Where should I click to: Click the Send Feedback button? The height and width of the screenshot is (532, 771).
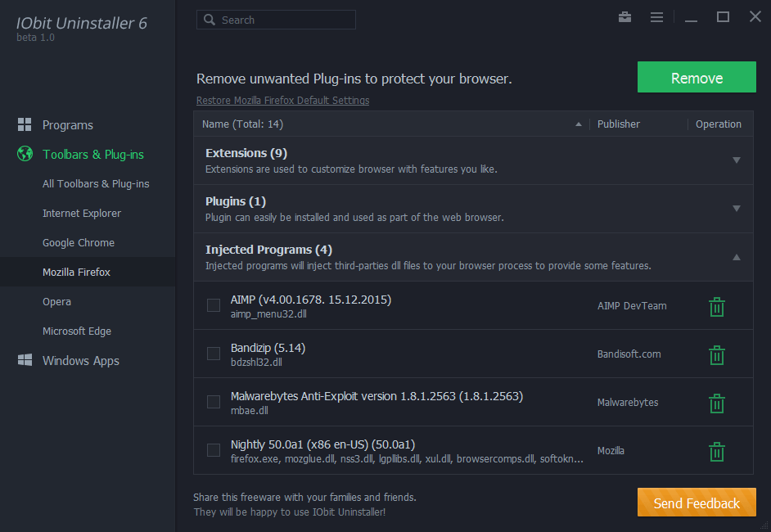(x=697, y=503)
